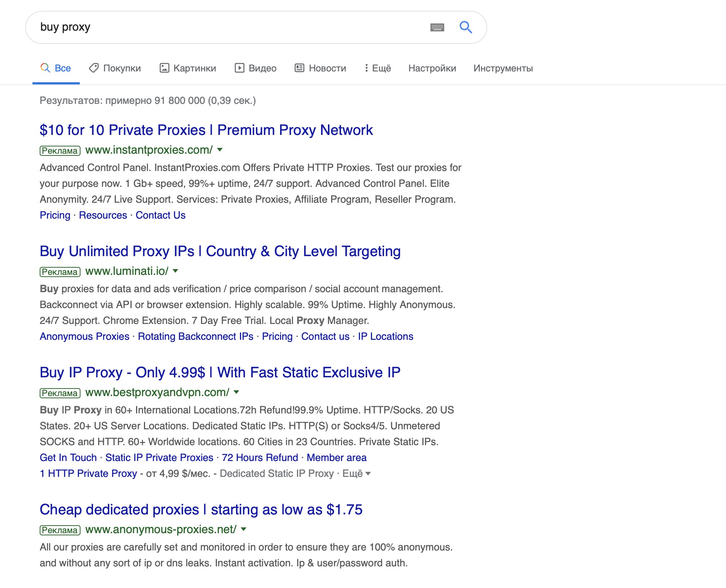Open Member area sitelink
This screenshot has width=726, height=588.
337,458
